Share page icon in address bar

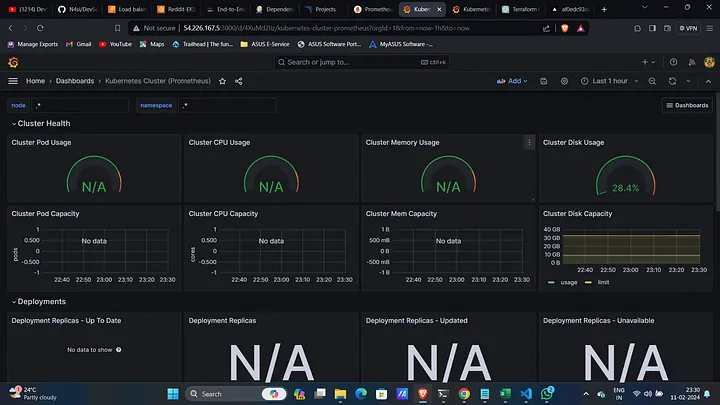[x=546, y=28]
